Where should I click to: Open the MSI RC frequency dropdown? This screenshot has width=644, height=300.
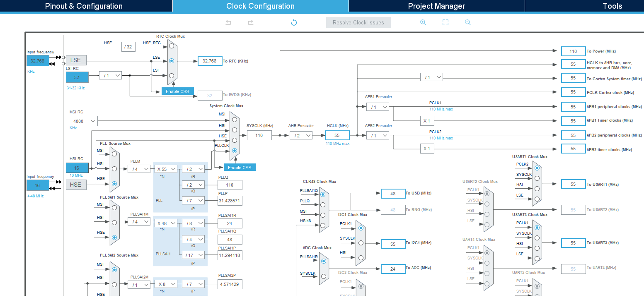[83, 120]
